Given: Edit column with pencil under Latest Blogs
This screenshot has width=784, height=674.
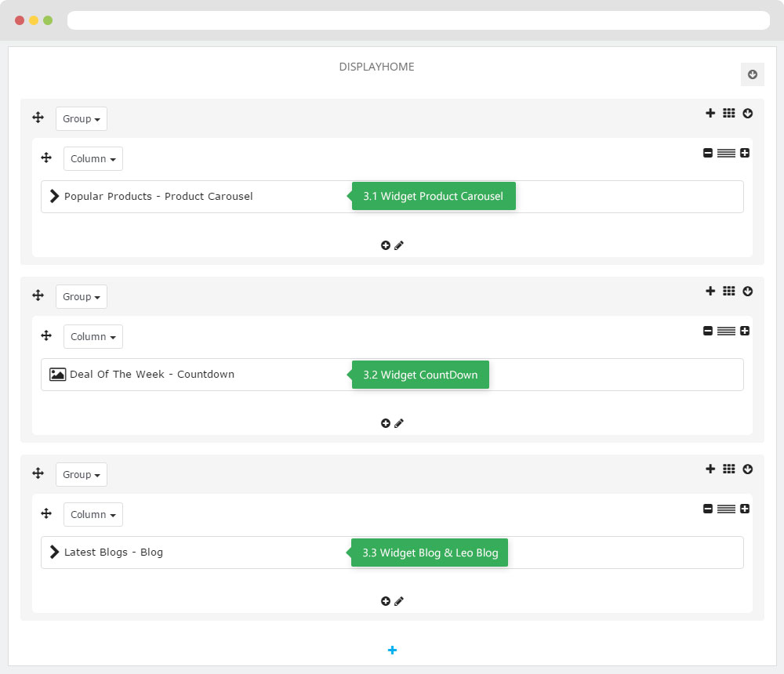Looking at the screenshot, I should (398, 601).
